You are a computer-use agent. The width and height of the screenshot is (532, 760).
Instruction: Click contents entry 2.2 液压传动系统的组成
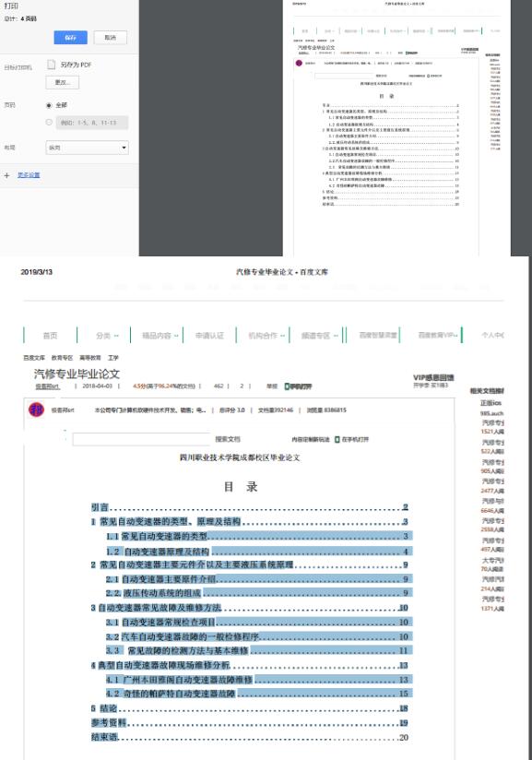[259, 593]
